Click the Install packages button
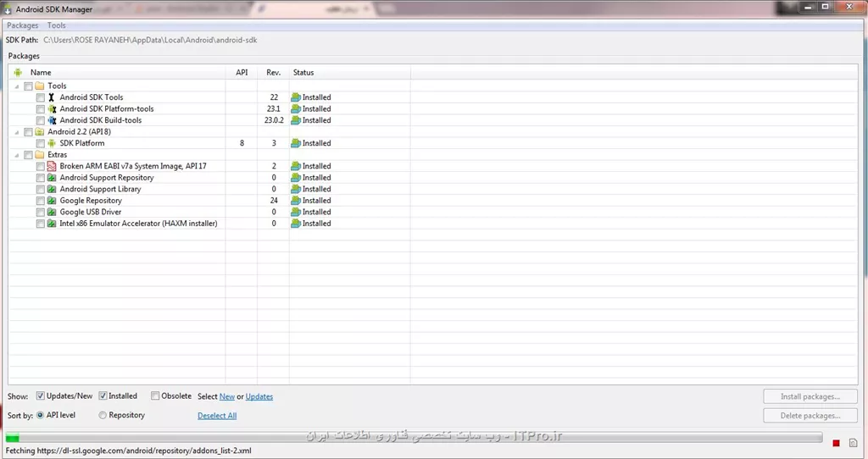 pos(810,396)
